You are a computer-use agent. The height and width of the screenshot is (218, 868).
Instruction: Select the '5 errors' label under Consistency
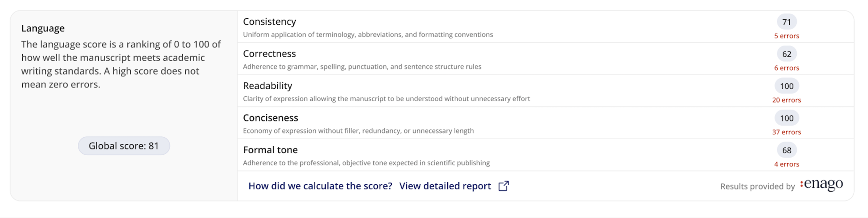(787, 36)
